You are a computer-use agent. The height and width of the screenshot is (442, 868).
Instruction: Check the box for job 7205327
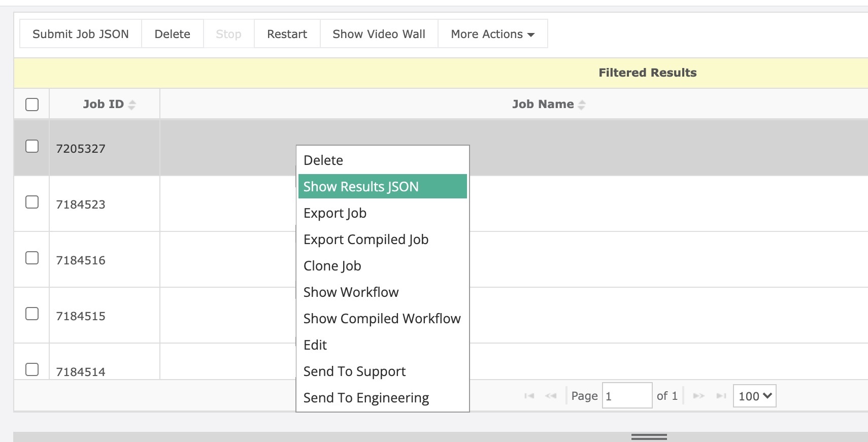coord(32,146)
